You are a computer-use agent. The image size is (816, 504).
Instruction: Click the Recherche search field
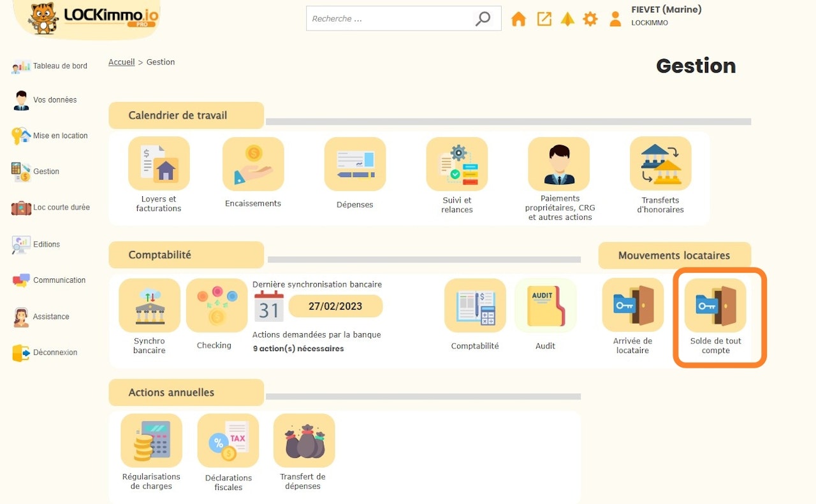click(x=390, y=19)
